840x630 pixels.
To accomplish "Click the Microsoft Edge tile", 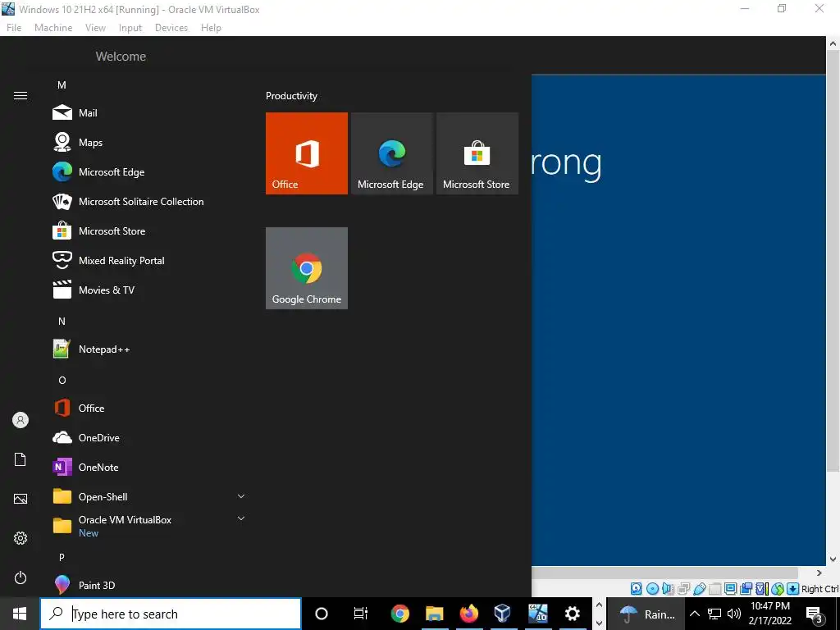I will point(391,153).
